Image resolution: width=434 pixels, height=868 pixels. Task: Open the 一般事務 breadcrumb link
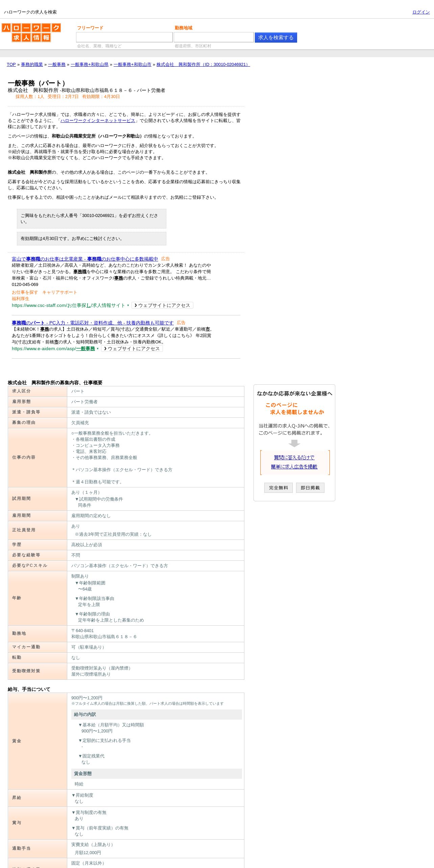pos(57,65)
